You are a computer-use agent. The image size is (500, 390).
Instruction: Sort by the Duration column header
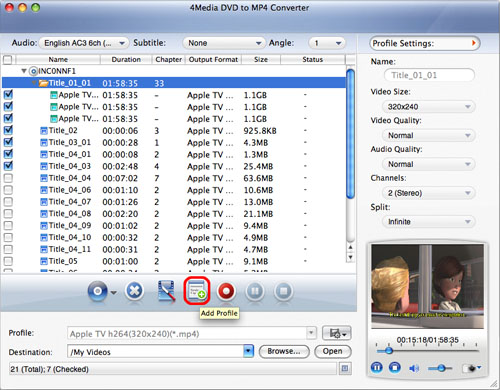click(126, 60)
